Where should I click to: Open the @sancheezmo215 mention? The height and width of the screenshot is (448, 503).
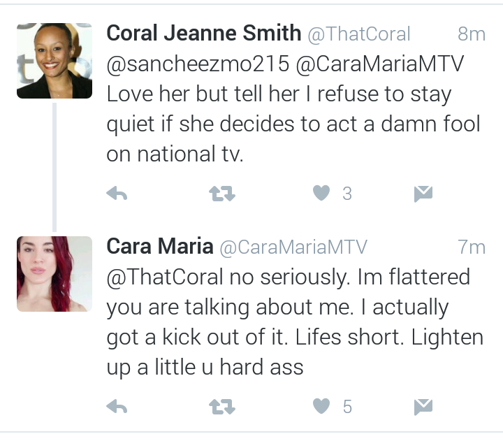pyautogui.click(x=198, y=64)
